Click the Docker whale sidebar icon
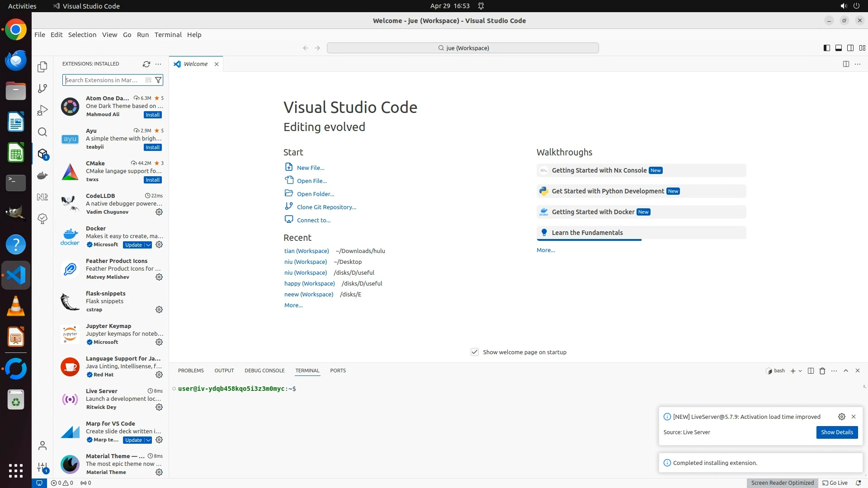 (x=42, y=175)
